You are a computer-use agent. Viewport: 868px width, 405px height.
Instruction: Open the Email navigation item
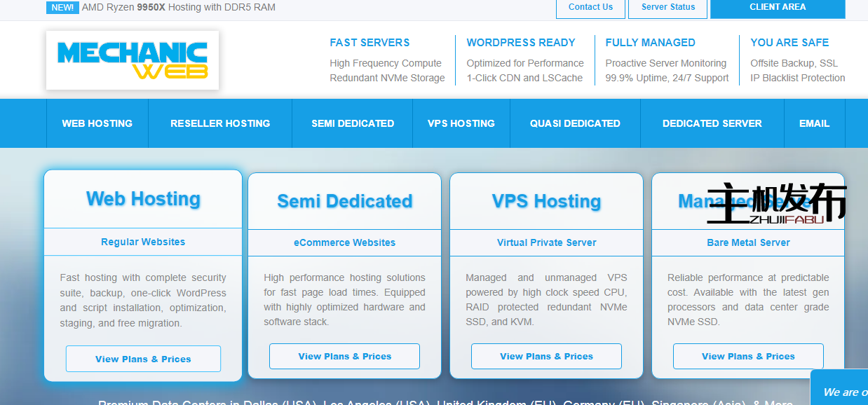click(814, 123)
